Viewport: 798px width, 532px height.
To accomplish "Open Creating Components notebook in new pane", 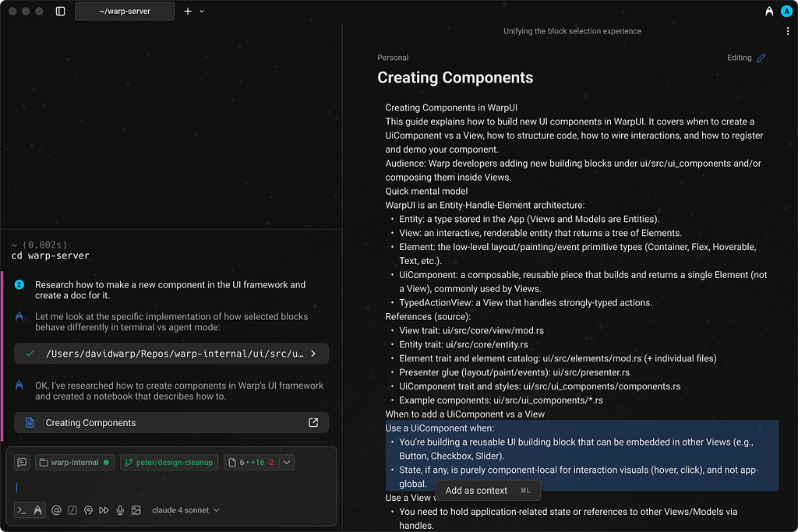I will pyautogui.click(x=313, y=423).
